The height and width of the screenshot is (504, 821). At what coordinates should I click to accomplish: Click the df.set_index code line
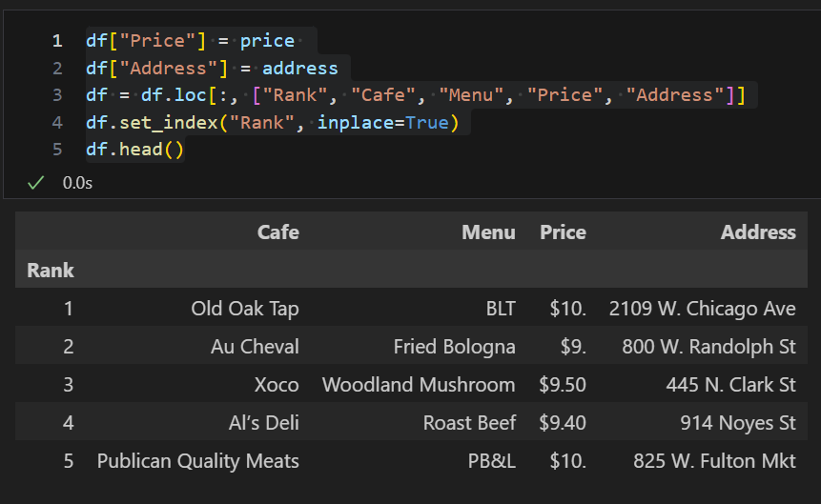tap(273, 123)
